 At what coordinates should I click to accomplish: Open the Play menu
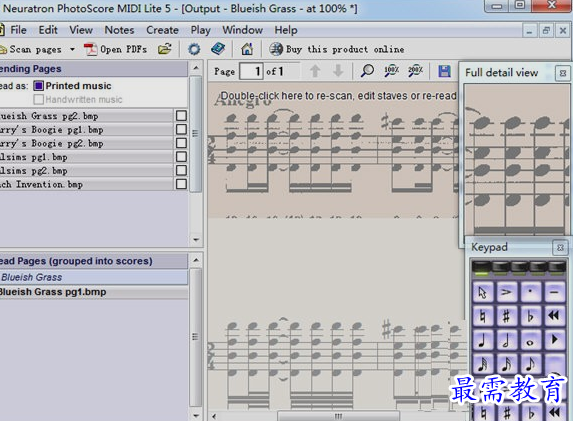click(x=201, y=30)
